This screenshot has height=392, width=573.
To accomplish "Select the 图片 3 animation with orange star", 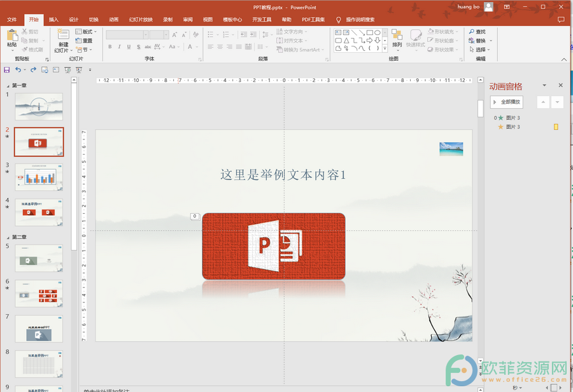I will click(x=509, y=127).
